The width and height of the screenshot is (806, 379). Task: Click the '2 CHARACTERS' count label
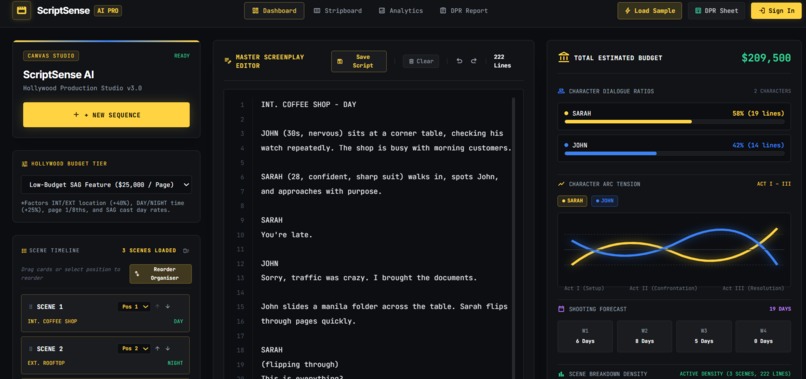[x=772, y=91]
